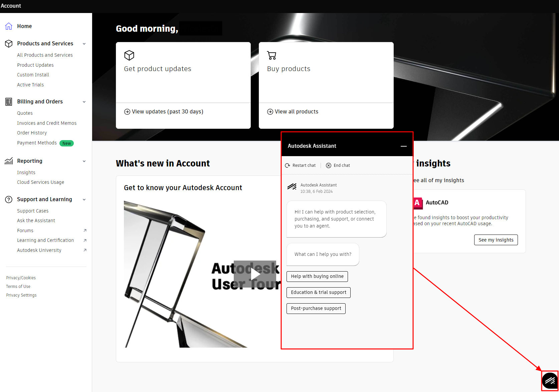Collapse the Products and Services section
This screenshot has width=559, height=392.
coord(84,44)
